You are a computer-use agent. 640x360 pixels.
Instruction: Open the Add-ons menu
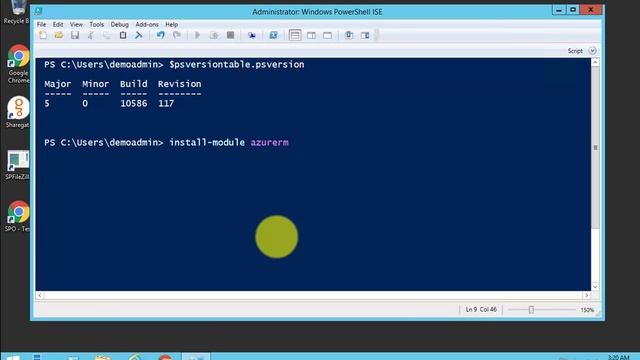(x=147, y=24)
